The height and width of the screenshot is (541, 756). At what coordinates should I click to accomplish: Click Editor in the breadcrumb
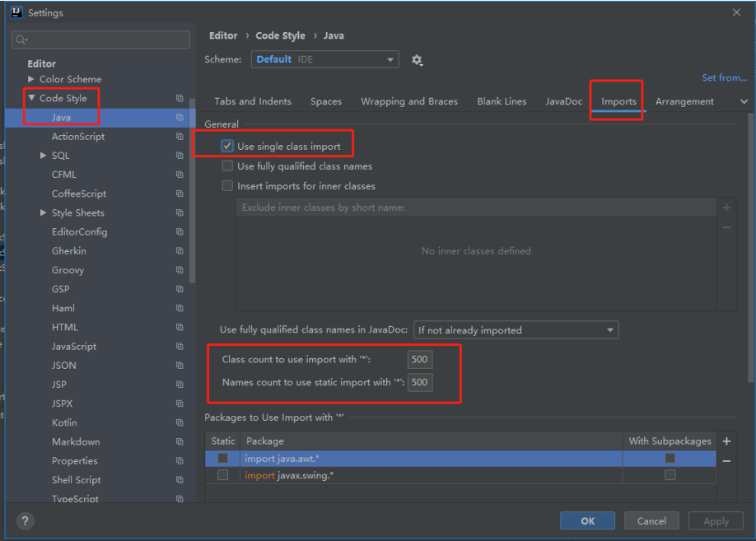pyautogui.click(x=222, y=35)
